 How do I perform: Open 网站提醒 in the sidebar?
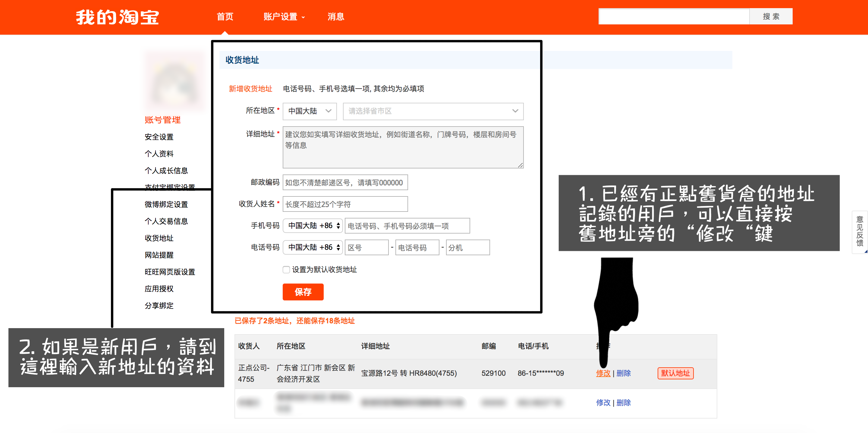(159, 255)
